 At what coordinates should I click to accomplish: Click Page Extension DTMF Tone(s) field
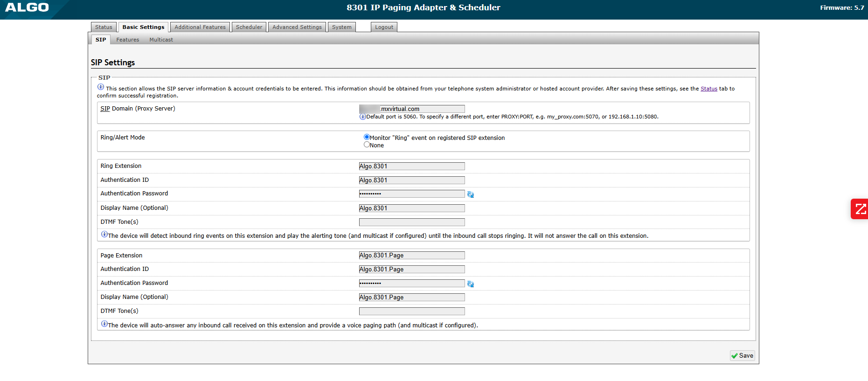[x=412, y=311]
